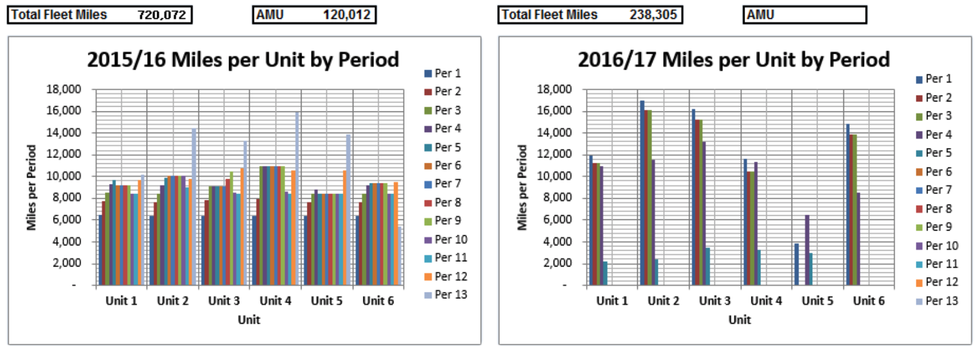The height and width of the screenshot is (352, 980).
Task: Click the Total Fleet Miles cell showing 238,305
Action: coord(590,15)
